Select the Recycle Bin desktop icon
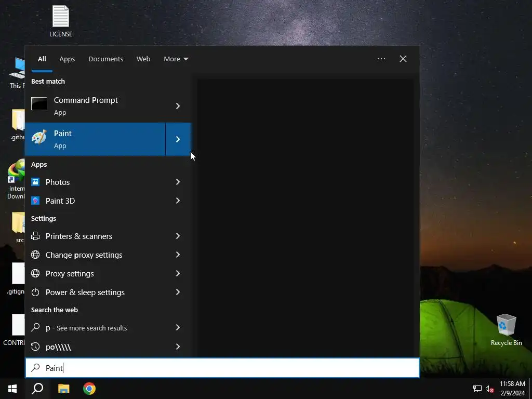The height and width of the screenshot is (399, 532). click(506, 329)
